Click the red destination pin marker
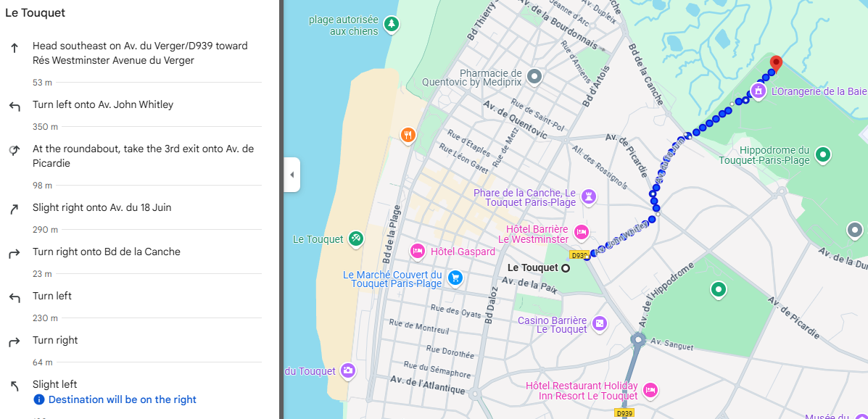Image resolution: width=868 pixels, height=419 pixels. pyautogui.click(x=775, y=64)
